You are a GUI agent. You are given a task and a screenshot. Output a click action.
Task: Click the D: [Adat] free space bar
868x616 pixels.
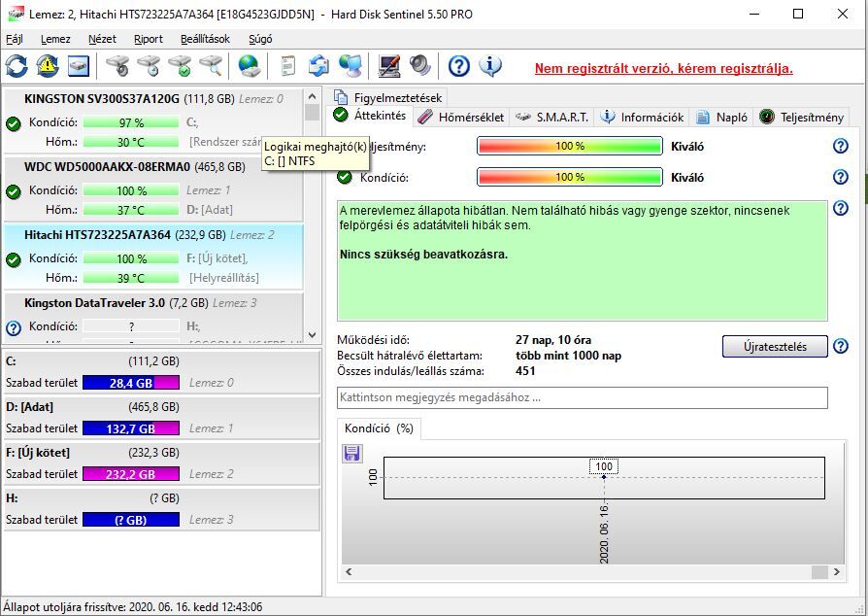pos(131,428)
